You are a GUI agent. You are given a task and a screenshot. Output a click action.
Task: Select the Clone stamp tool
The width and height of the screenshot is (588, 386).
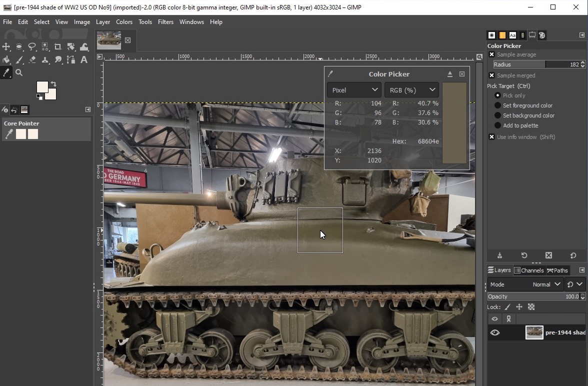[45, 59]
